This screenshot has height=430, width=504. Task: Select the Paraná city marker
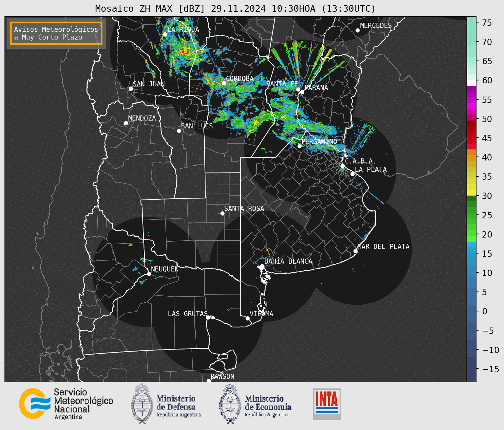tap(302, 92)
